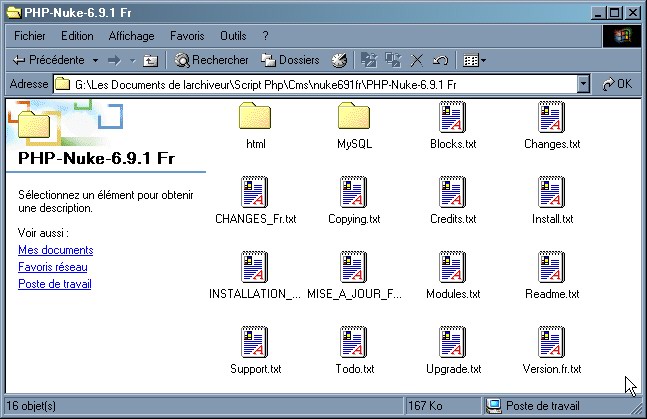647x419 pixels.
Task: Expand the Forward history dropdown arrow
Action: 132,61
